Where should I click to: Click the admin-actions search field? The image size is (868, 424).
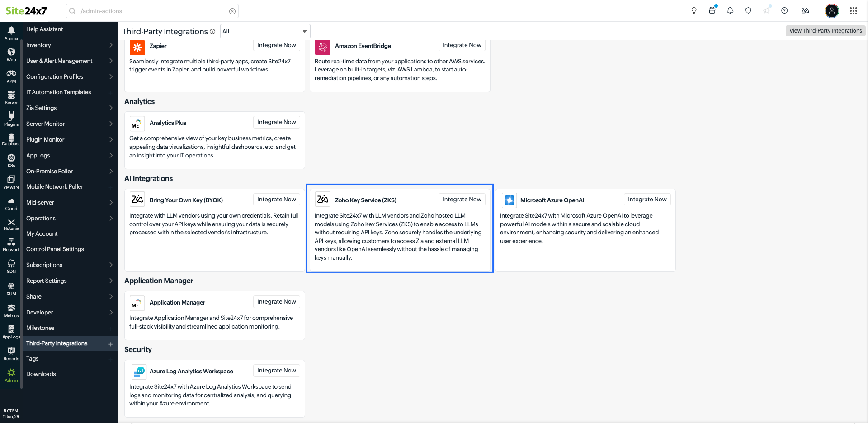152,11
